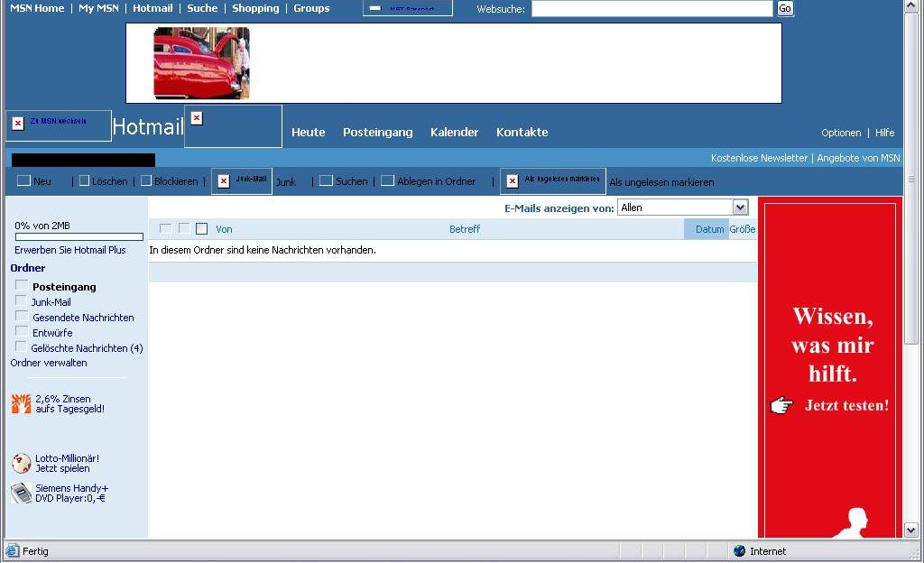924x563 pixels.
Task: Toggle the select-all checkbox beside Von
Action: (202, 229)
